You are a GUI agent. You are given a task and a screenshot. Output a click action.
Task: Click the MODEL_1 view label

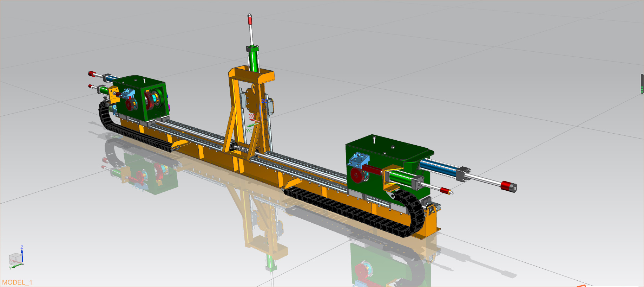coord(17,282)
